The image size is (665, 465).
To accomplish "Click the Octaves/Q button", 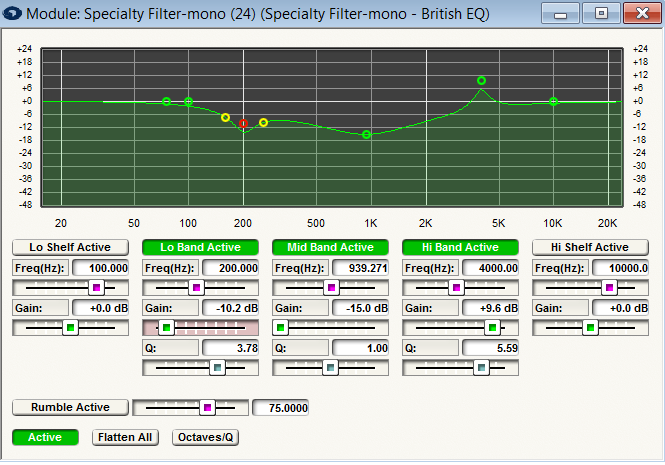I will tap(205, 437).
